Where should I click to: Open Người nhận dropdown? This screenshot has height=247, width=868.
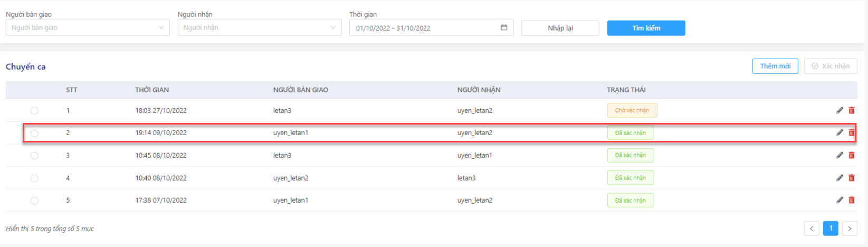pyautogui.click(x=259, y=27)
